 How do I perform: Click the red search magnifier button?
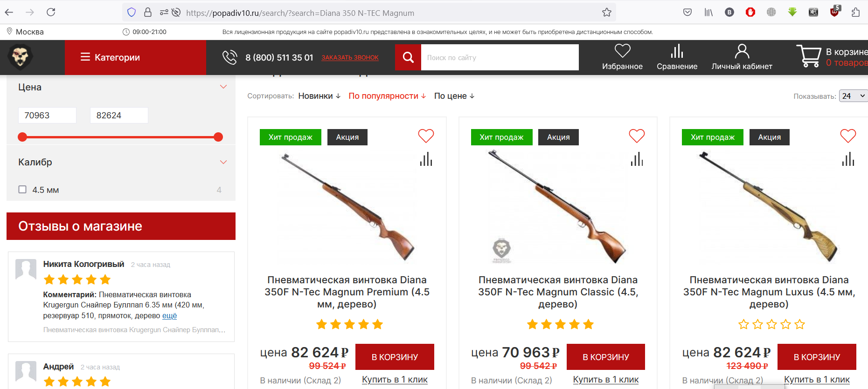[x=408, y=57]
